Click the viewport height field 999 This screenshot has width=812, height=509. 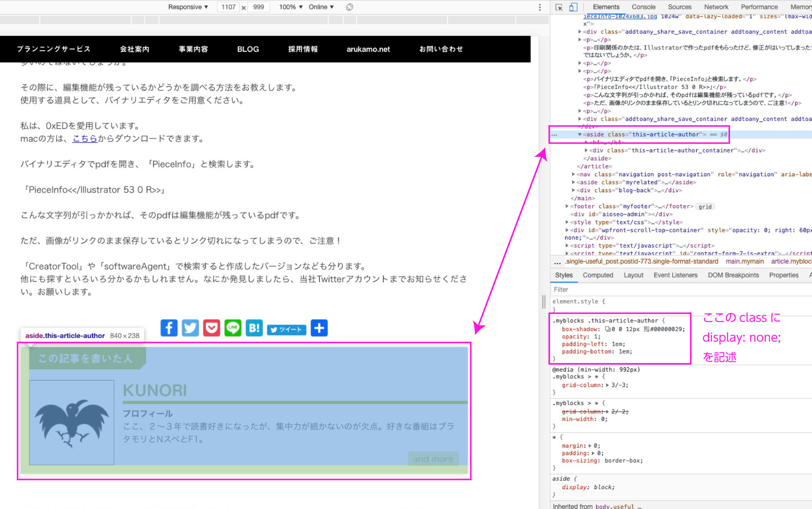click(259, 7)
